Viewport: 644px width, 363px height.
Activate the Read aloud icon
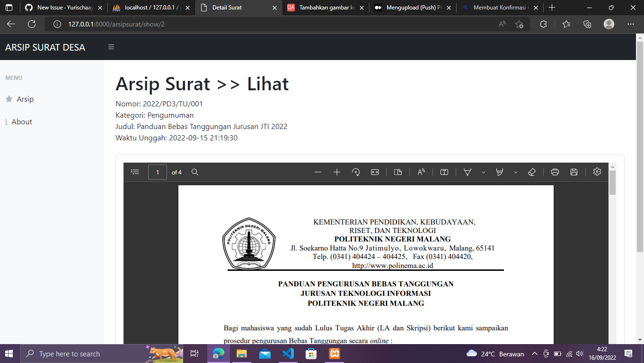click(x=421, y=172)
